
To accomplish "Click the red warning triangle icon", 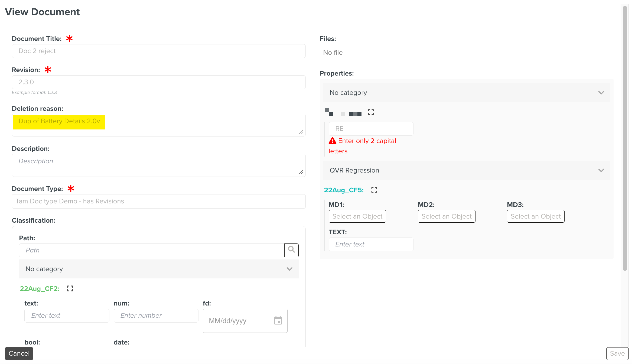I will pyautogui.click(x=333, y=141).
